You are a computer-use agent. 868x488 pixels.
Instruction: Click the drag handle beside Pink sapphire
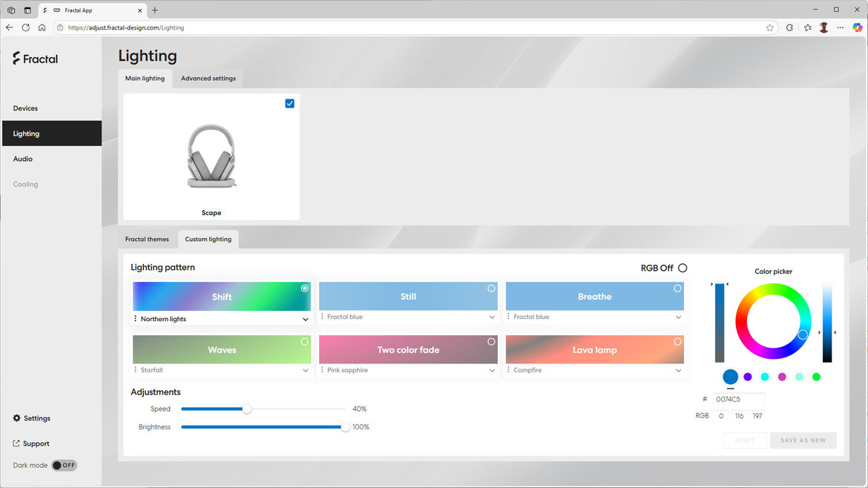322,369
